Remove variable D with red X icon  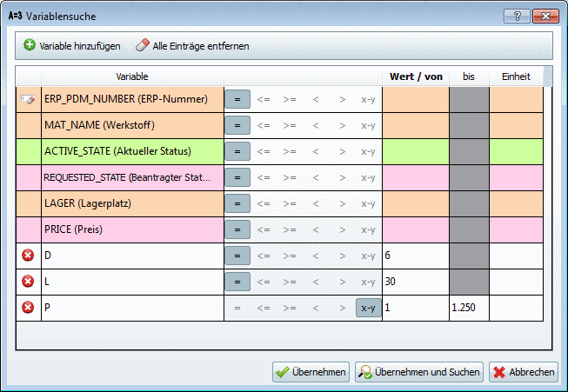point(28,256)
